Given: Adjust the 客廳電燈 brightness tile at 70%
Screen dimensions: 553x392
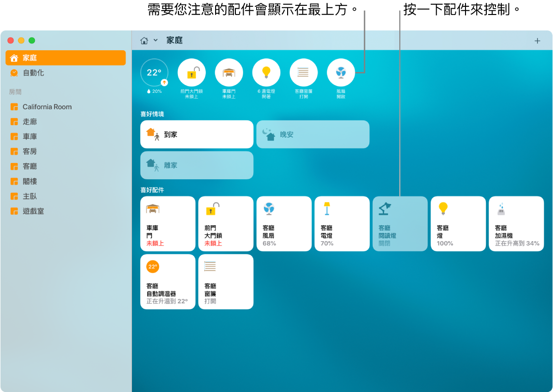Looking at the screenshot, I should point(342,223).
